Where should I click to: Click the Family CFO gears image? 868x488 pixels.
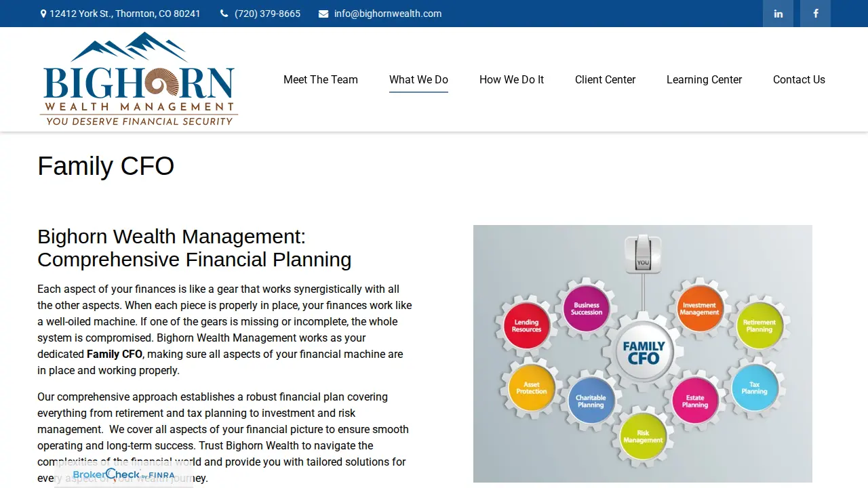click(643, 354)
